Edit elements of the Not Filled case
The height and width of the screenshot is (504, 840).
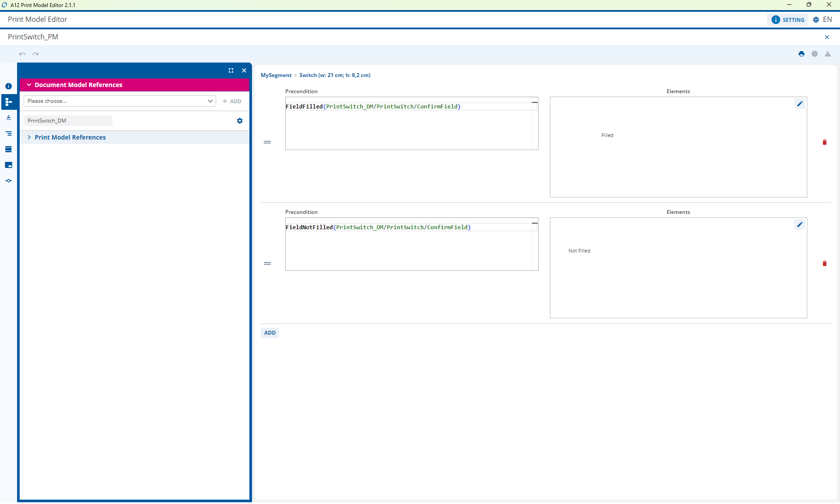[800, 224]
